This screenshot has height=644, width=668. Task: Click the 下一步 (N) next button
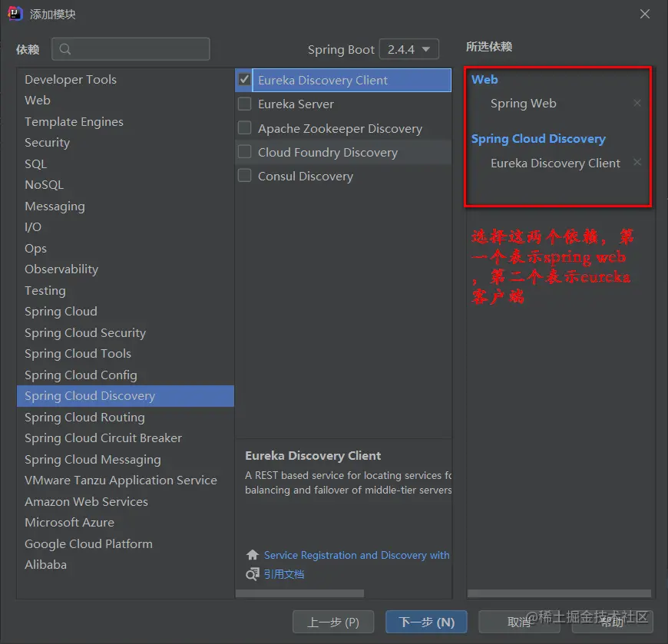(x=426, y=622)
